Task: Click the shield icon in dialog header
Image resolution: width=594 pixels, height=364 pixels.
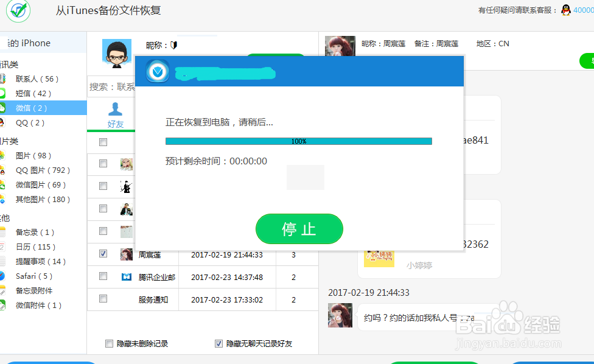Action: coord(158,71)
